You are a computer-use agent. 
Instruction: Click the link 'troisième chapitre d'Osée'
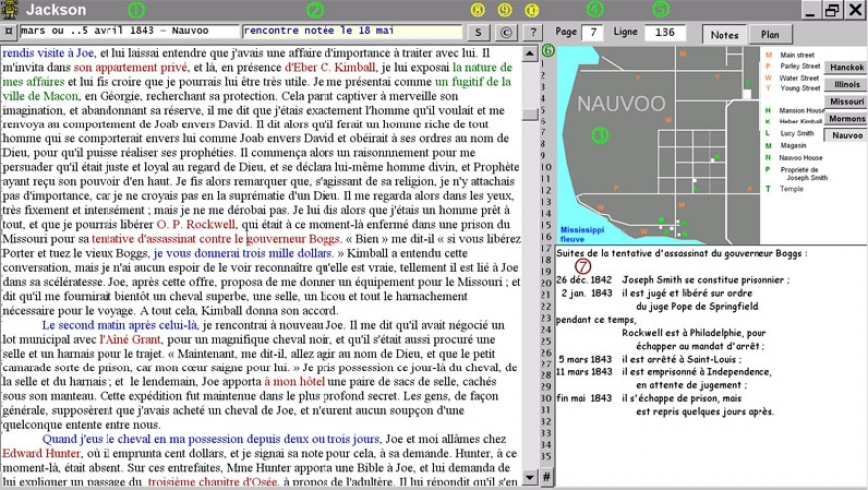(x=213, y=482)
